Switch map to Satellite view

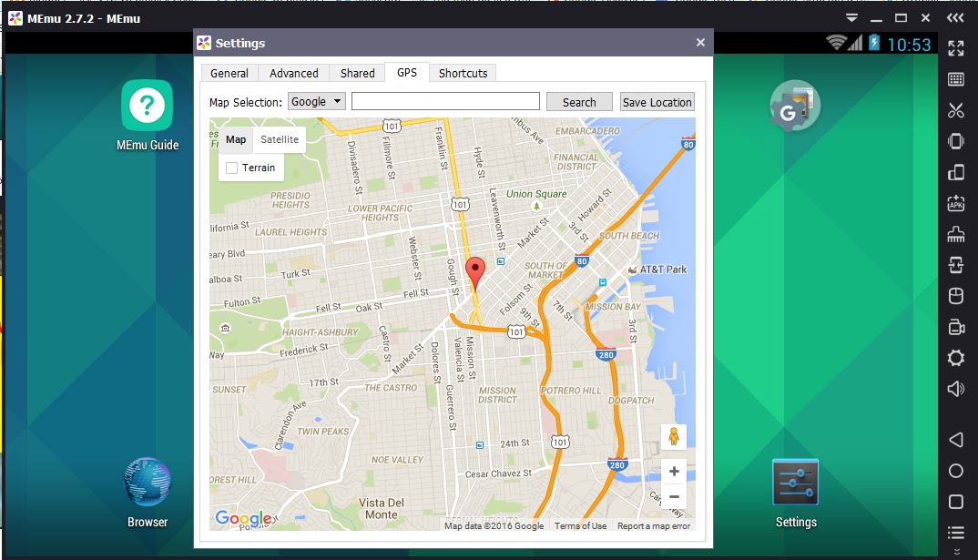tap(280, 139)
